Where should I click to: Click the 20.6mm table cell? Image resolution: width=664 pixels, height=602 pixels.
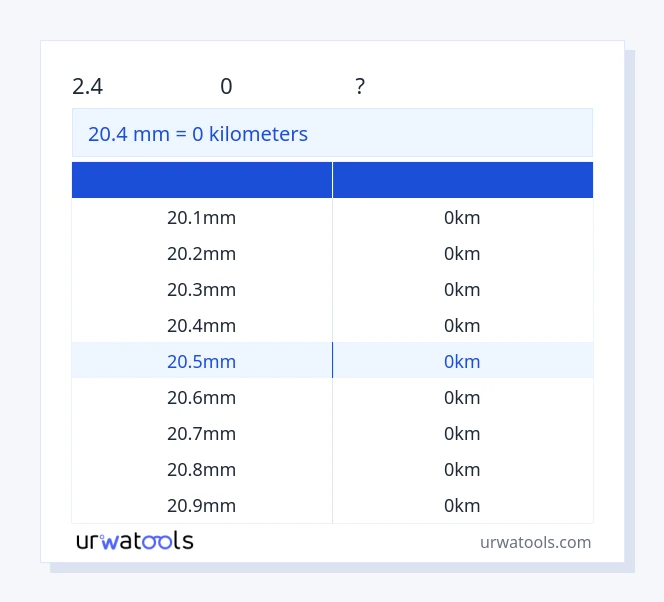(x=202, y=397)
